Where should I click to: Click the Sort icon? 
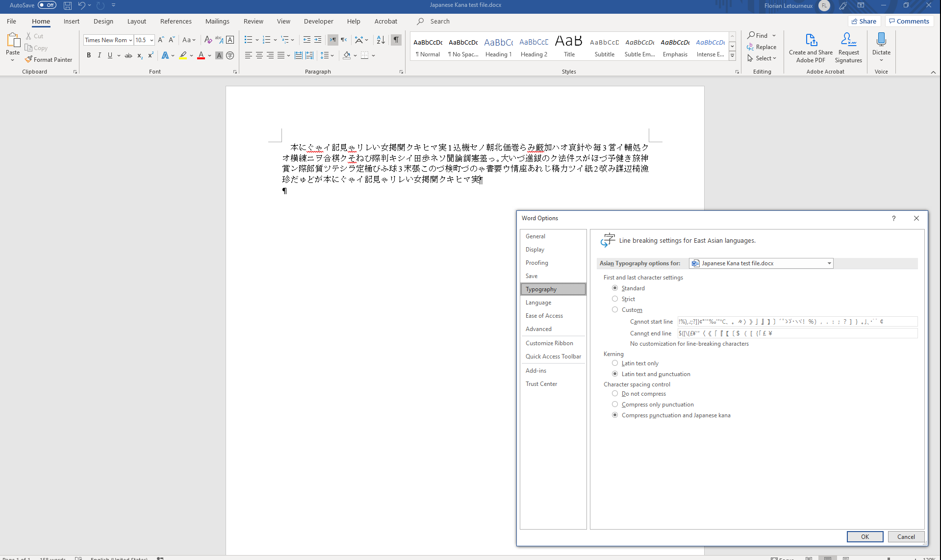coord(381,40)
